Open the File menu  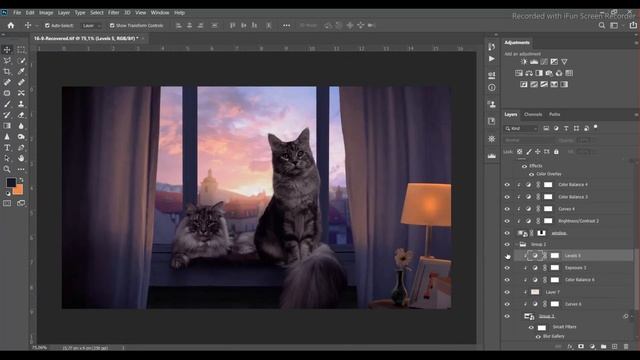(17, 13)
